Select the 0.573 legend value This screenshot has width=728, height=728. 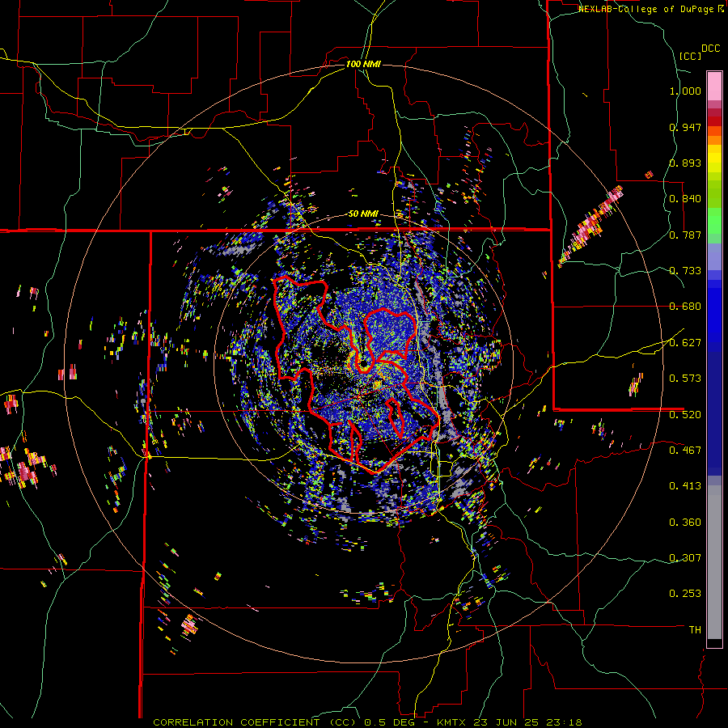coord(685,379)
